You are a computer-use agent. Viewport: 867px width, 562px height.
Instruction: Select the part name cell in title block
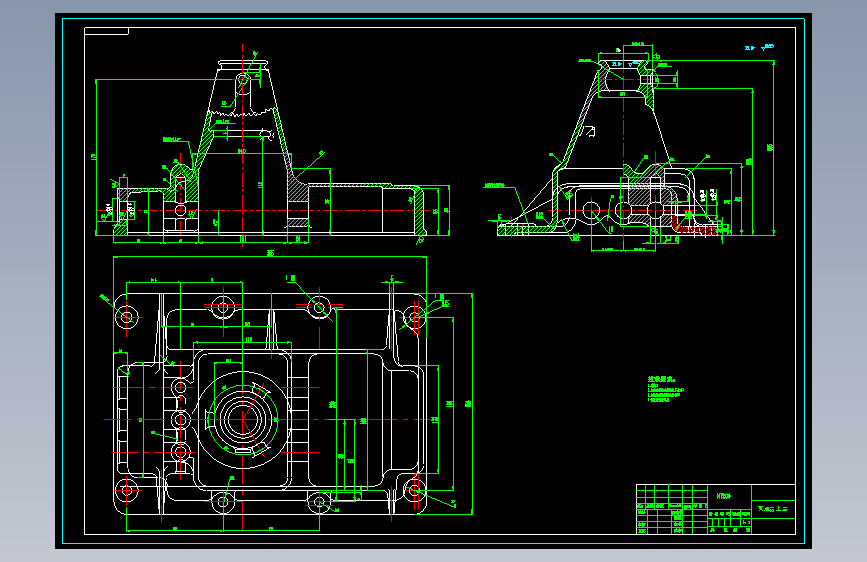pos(773,508)
